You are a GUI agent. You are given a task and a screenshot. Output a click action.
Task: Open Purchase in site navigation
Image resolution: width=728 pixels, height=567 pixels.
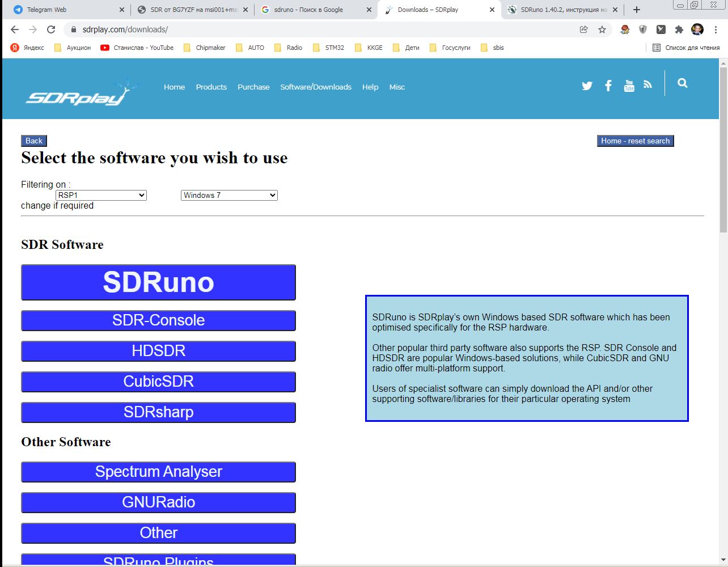pyautogui.click(x=253, y=87)
